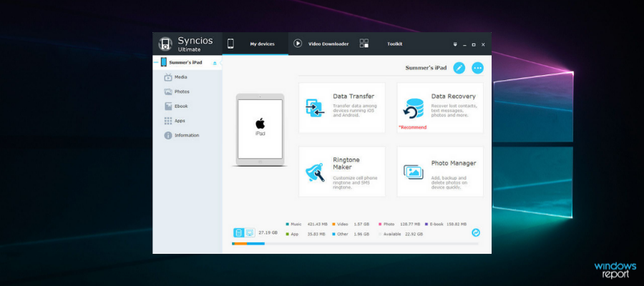Click the 27.19 GB total storage text
The width and height of the screenshot is (644, 286).
268,232
